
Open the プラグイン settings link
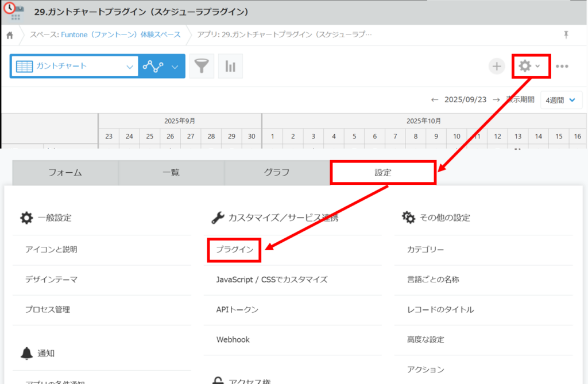coord(234,249)
